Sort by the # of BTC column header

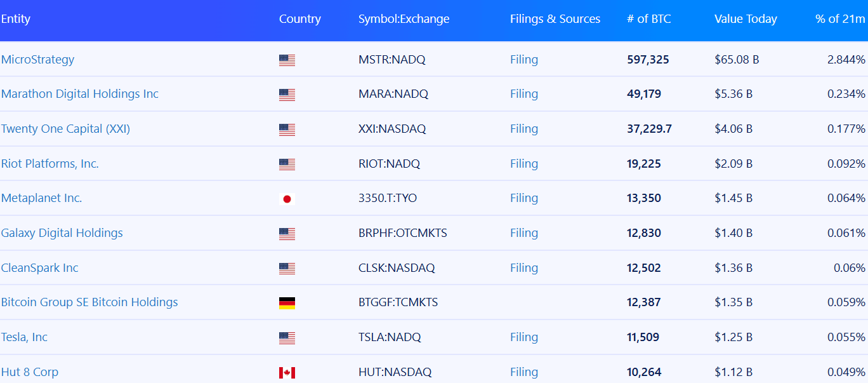648,19
